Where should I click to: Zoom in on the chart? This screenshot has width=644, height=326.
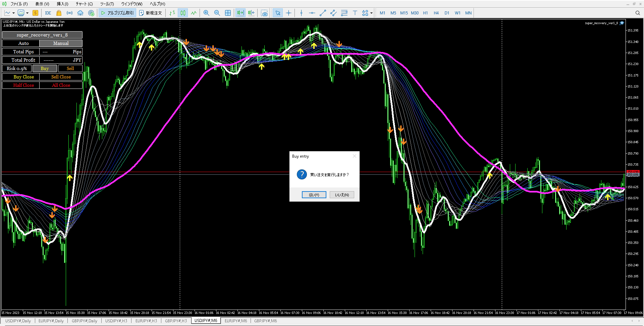206,13
